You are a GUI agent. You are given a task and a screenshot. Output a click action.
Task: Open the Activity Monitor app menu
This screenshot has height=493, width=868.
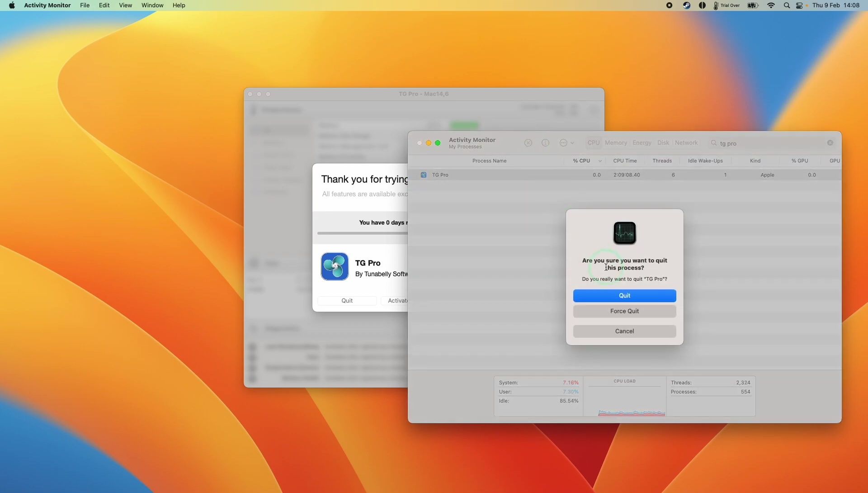(x=47, y=5)
